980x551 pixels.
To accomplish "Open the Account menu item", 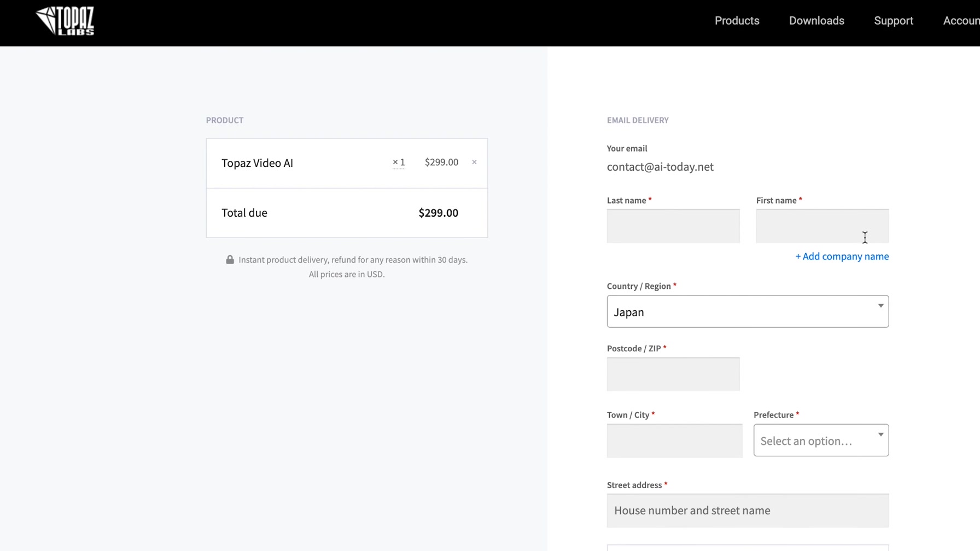I will click(961, 21).
